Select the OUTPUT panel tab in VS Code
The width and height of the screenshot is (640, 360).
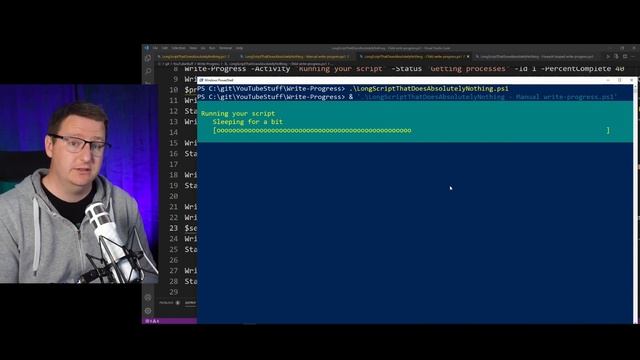191,303
